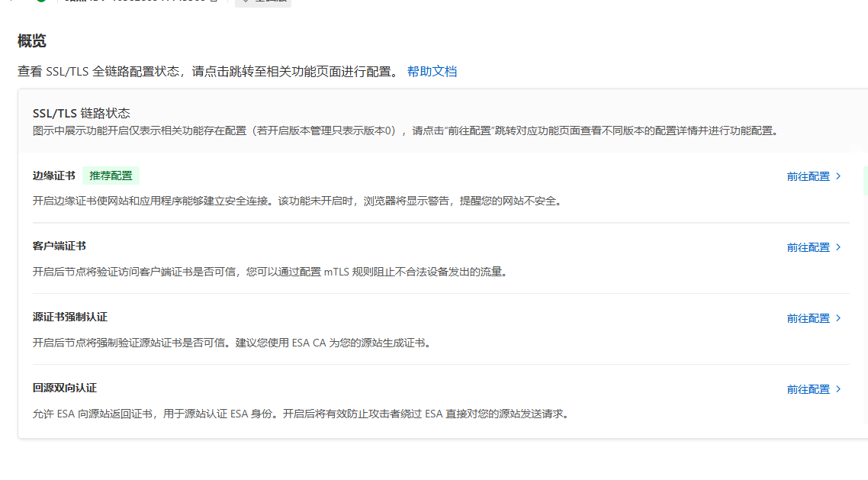Click the description starting 开启边缘证书使网站
The height and width of the screenshot is (480, 868).
[x=299, y=201]
